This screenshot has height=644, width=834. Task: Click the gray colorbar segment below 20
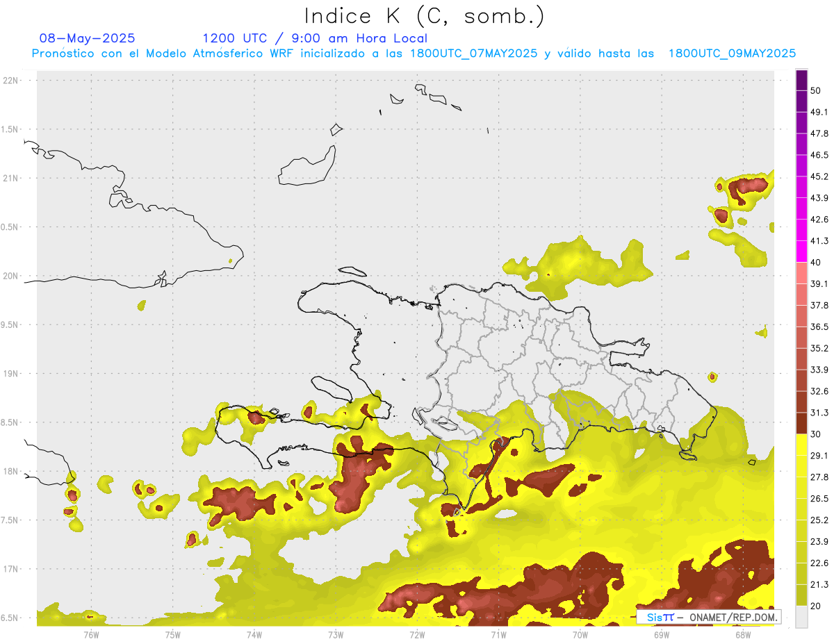[x=801, y=616]
